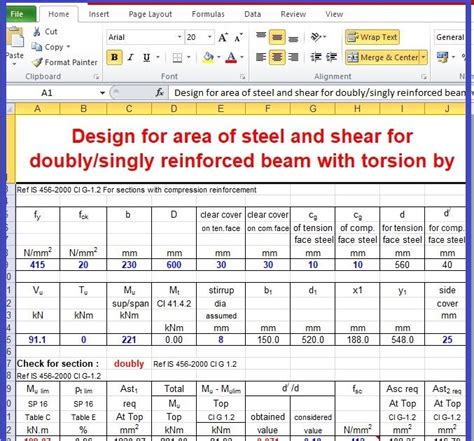
Task: Click the Borders icon
Action: pos(177,58)
